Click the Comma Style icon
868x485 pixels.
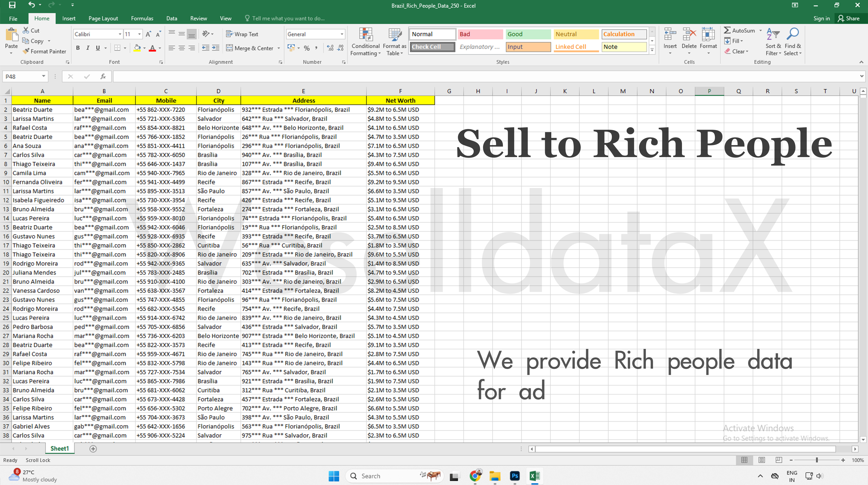[316, 48]
